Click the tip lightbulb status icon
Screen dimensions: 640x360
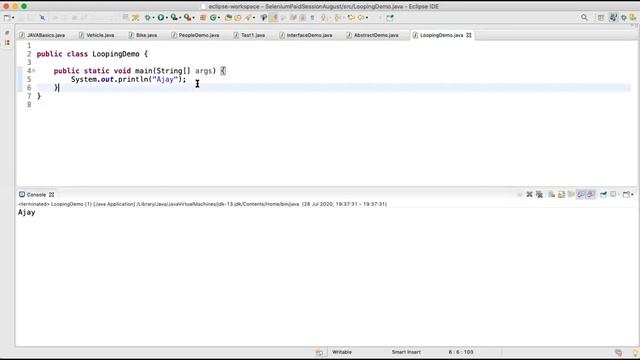635,352
